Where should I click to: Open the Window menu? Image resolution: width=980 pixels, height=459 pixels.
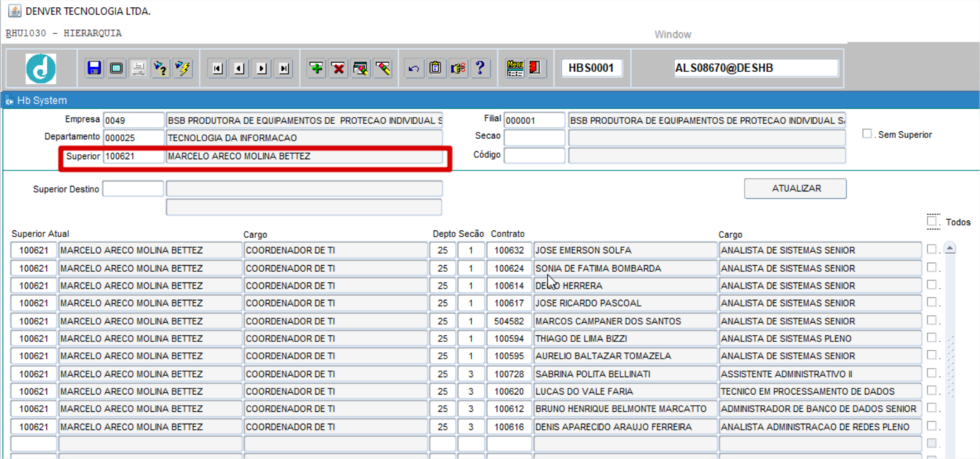coord(673,34)
